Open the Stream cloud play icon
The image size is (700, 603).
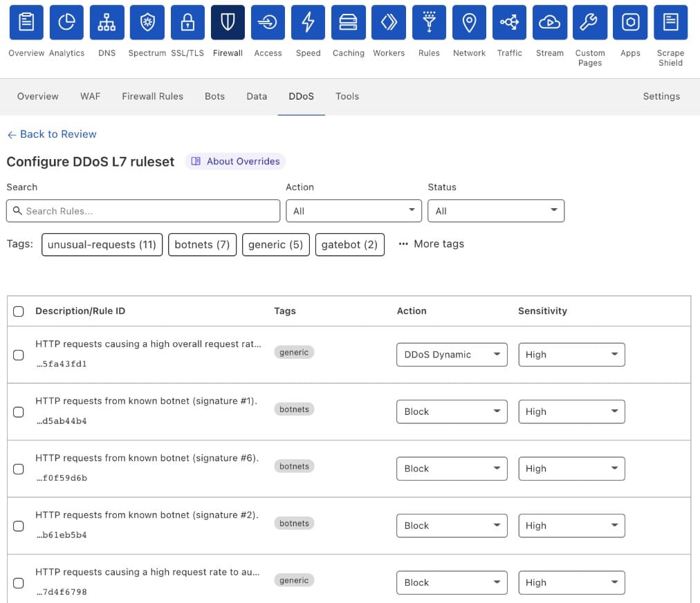coord(549,22)
